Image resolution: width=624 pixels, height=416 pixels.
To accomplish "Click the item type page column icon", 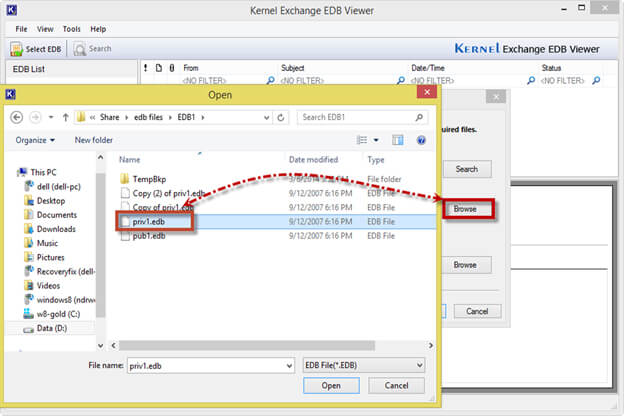I will click(x=159, y=68).
